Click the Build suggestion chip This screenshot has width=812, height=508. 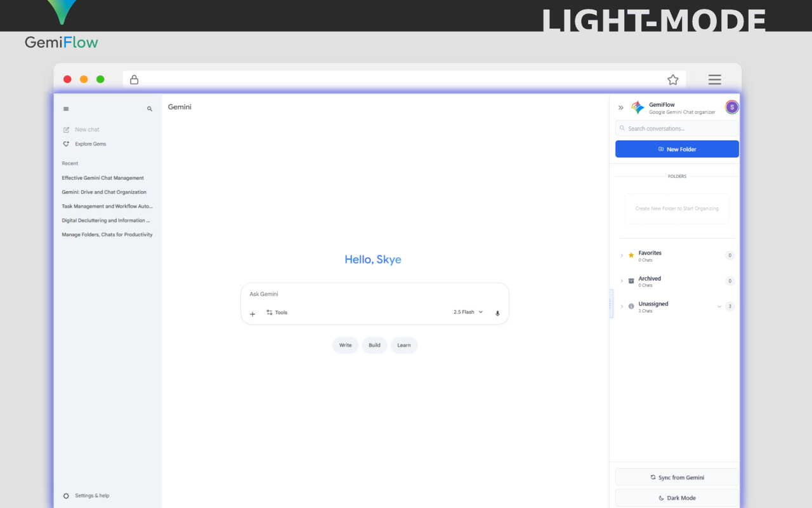coord(374,345)
